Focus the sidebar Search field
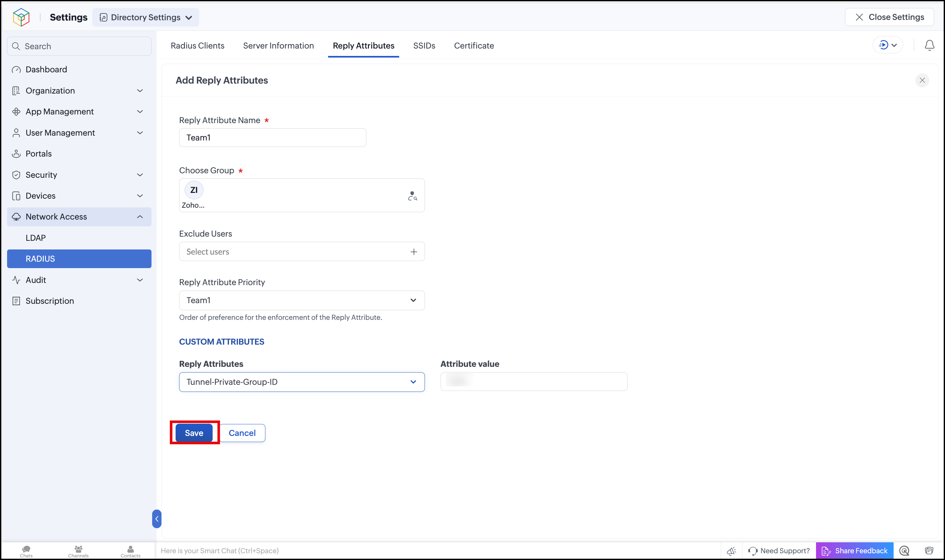Screen dimensions: 945x560 tap(79, 46)
